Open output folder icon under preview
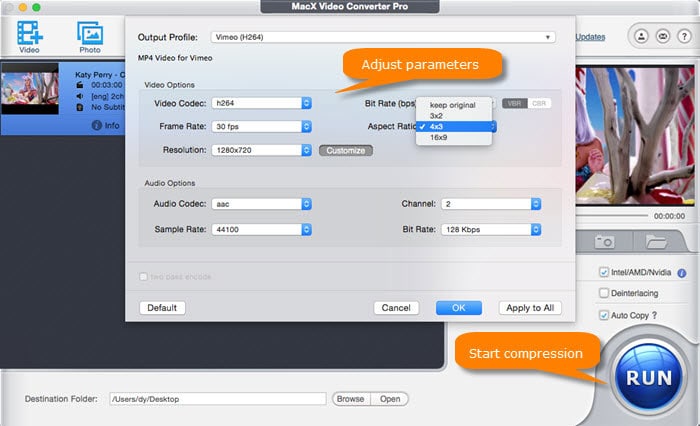The width and height of the screenshot is (700, 426). coord(656,242)
